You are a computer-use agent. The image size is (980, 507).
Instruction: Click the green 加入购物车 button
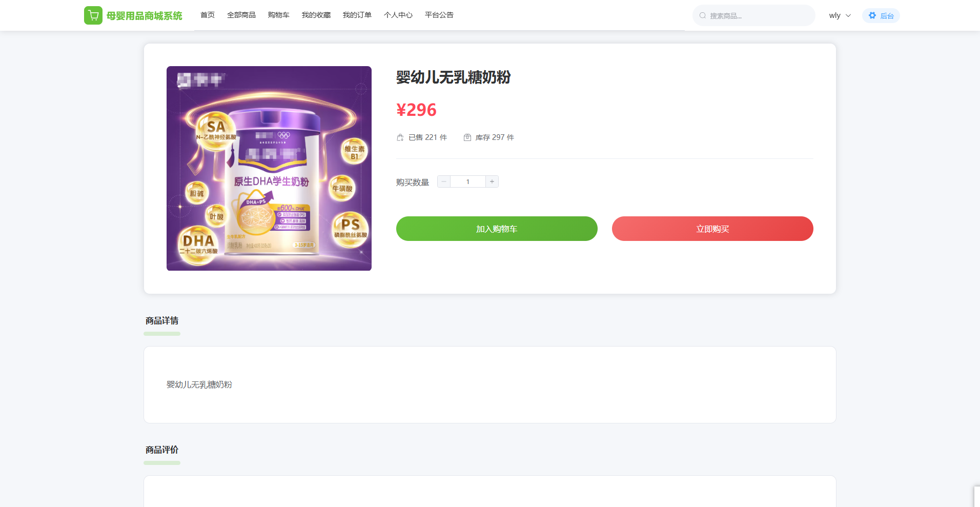click(x=497, y=229)
